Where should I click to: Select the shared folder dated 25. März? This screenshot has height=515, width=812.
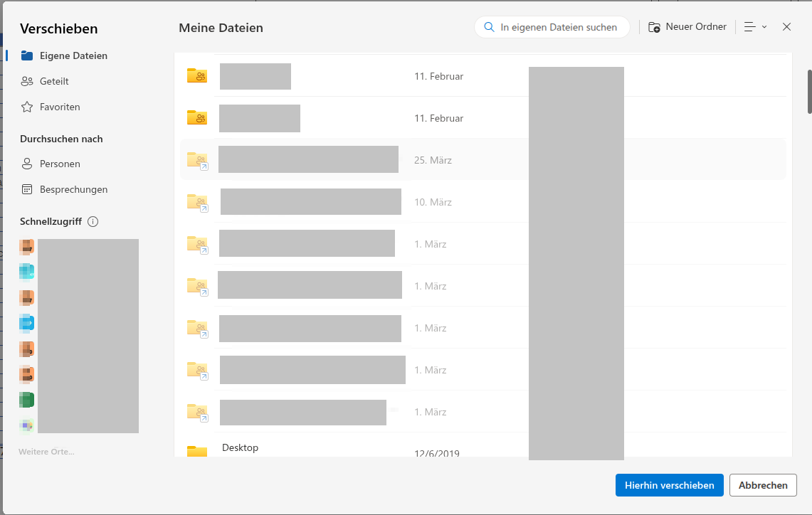point(483,160)
